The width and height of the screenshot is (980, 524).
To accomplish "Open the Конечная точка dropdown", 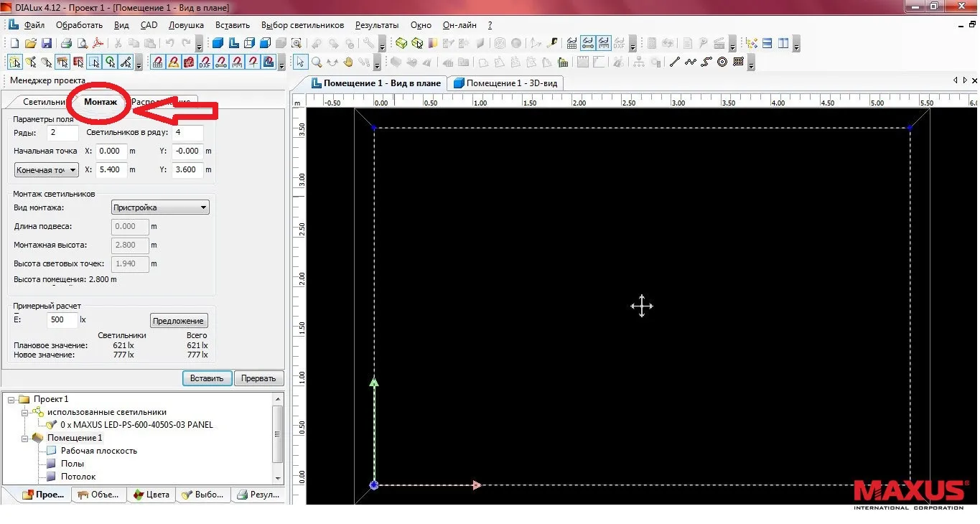I will (47, 170).
